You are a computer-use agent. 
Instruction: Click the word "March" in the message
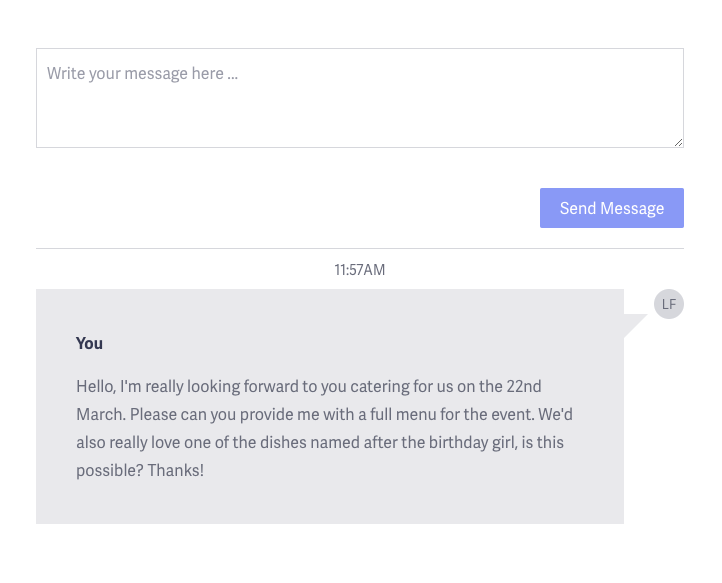pyautogui.click(x=99, y=414)
